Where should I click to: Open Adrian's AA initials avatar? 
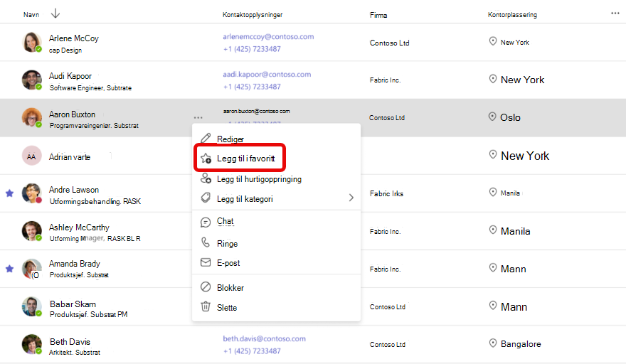click(x=31, y=156)
